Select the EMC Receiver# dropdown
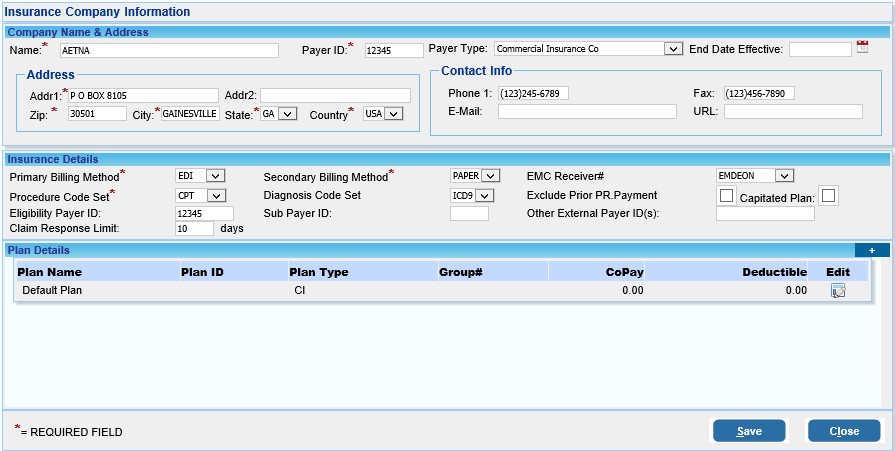 click(x=783, y=176)
